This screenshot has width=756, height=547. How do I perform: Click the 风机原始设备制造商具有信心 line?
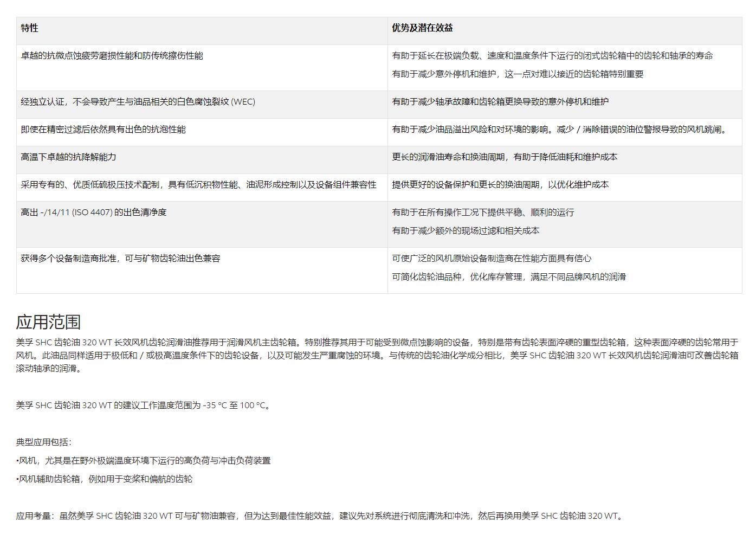pos(492,259)
